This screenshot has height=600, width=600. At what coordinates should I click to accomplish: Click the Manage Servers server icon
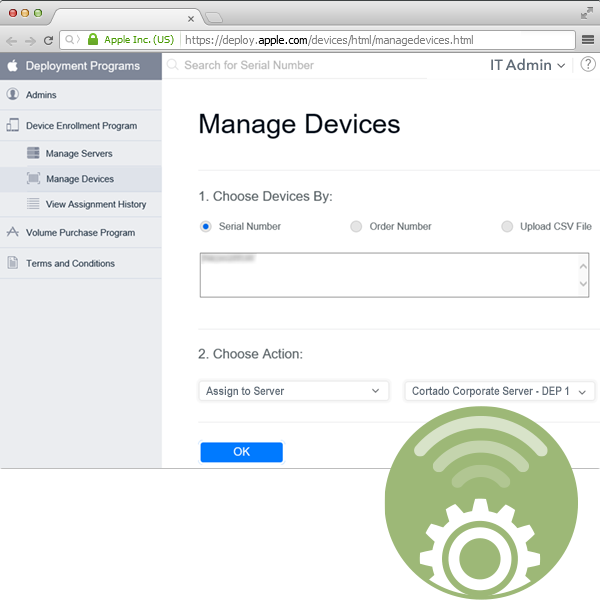click(x=33, y=153)
